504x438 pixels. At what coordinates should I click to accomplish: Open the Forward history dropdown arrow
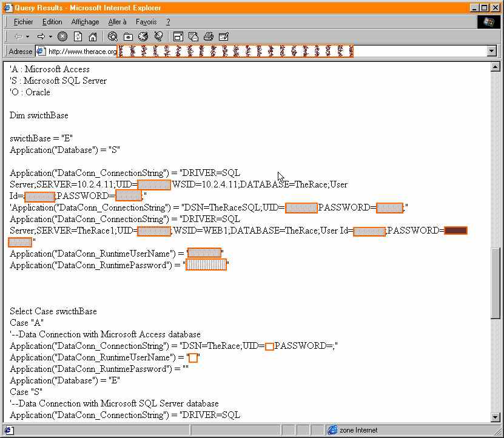(x=50, y=36)
